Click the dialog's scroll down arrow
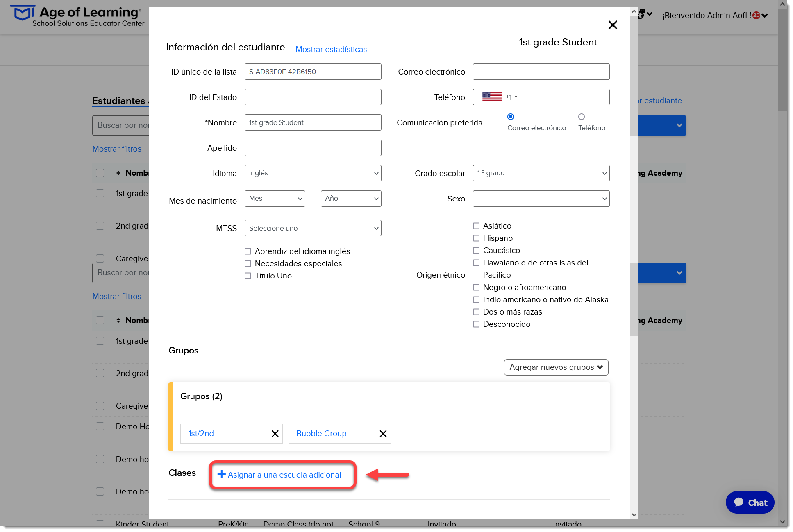The image size is (793, 532). point(634,515)
